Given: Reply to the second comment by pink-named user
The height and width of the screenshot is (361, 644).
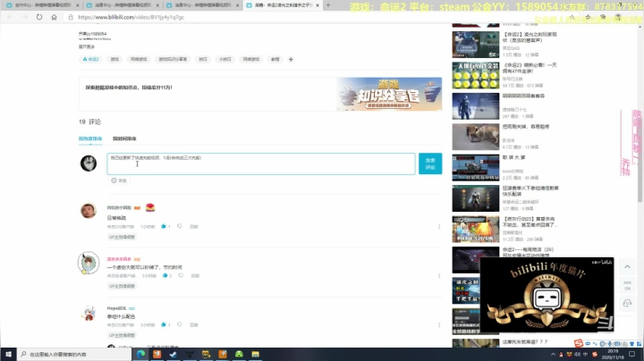Looking at the screenshot, I should point(195,276).
